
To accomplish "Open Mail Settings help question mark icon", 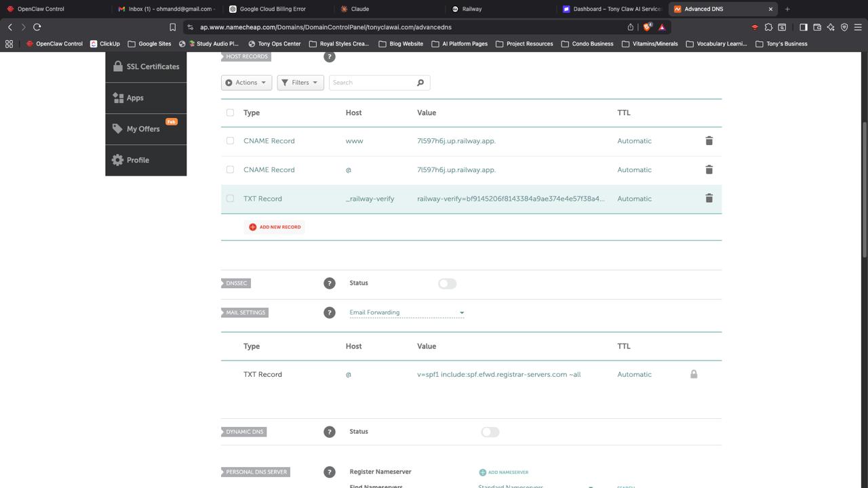I will click(x=330, y=312).
